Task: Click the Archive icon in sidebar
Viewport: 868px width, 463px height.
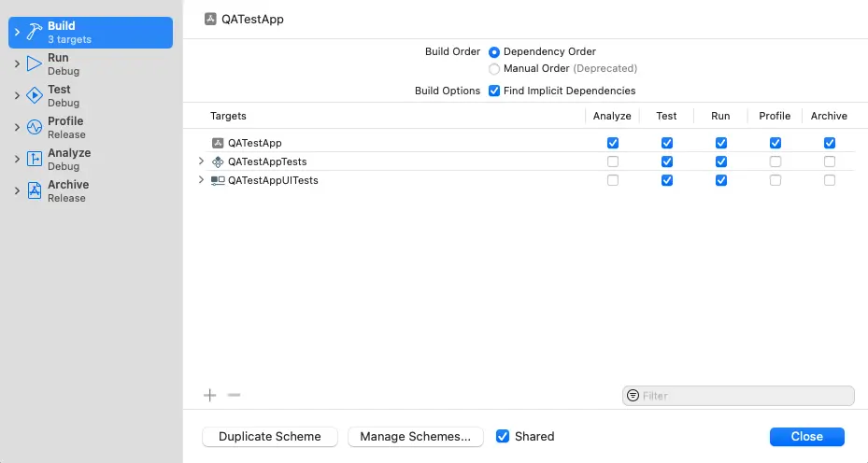Action: pos(34,190)
